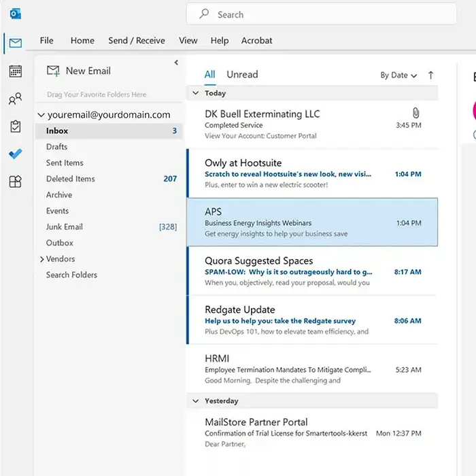Click the New Email envelope icon

(x=53, y=71)
